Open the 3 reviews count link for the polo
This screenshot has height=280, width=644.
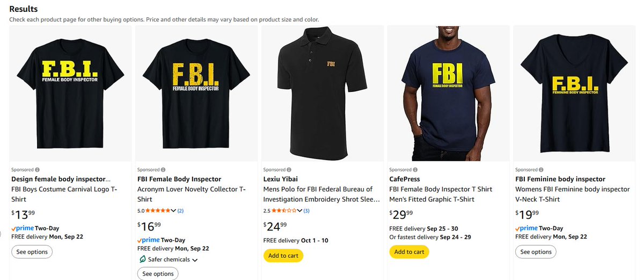(306, 211)
